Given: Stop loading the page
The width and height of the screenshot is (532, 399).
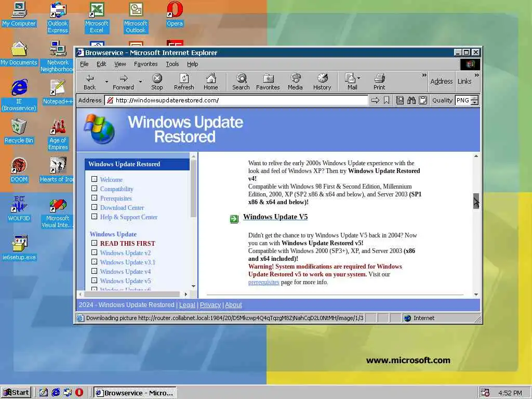Looking at the screenshot, I should point(157,82).
